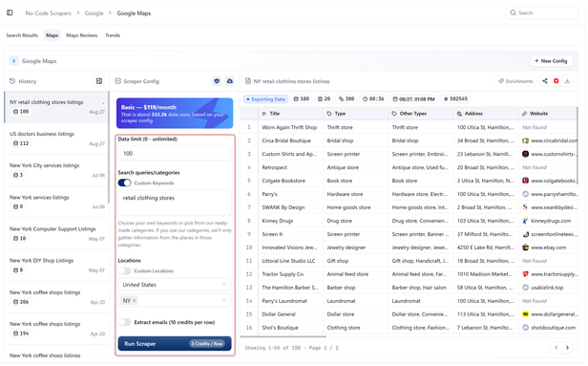Select NY retail clothing stores listings history

tap(56, 107)
